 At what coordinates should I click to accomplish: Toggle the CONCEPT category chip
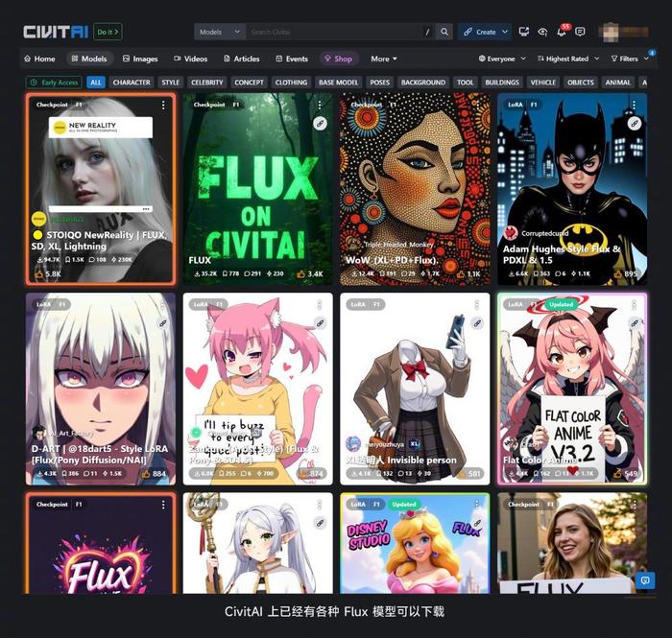click(249, 83)
